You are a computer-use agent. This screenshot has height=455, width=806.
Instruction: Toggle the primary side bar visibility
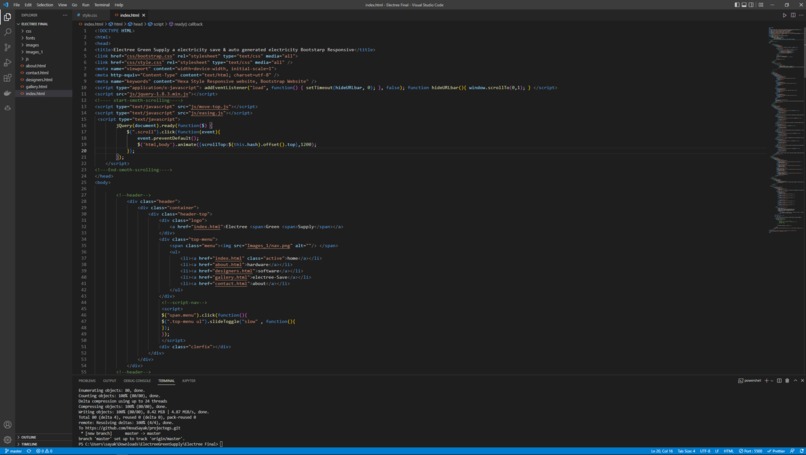(737, 5)
